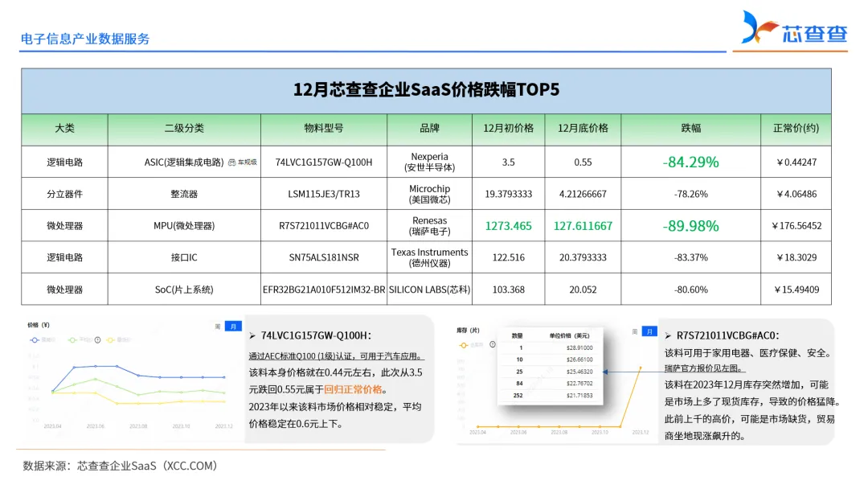The image size is (868, 489).
Task: Click the info icon beside the price chart's green legend
Action: 97,340
